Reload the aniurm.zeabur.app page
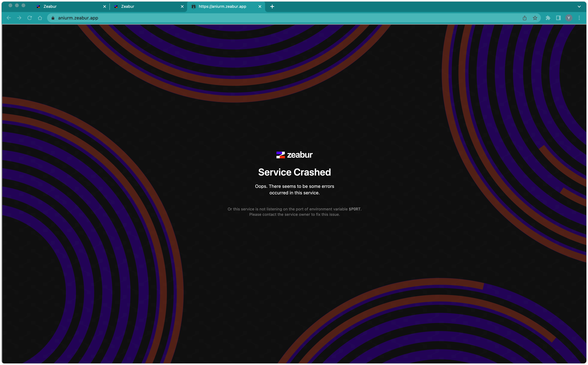 (x=29, y=18)
